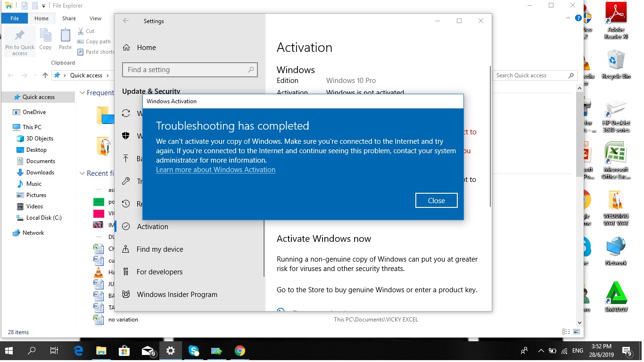Open Local Disk (C:) in tree

(44, 218)
